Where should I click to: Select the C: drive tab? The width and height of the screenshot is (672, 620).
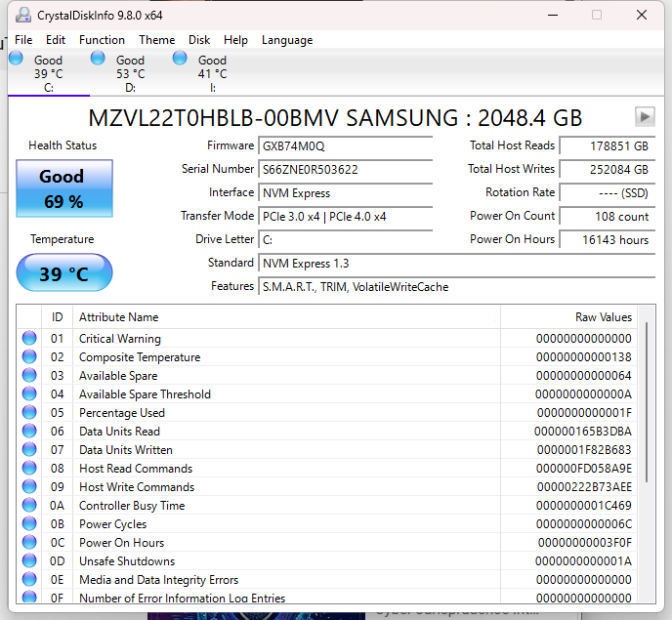click(49, 73)
